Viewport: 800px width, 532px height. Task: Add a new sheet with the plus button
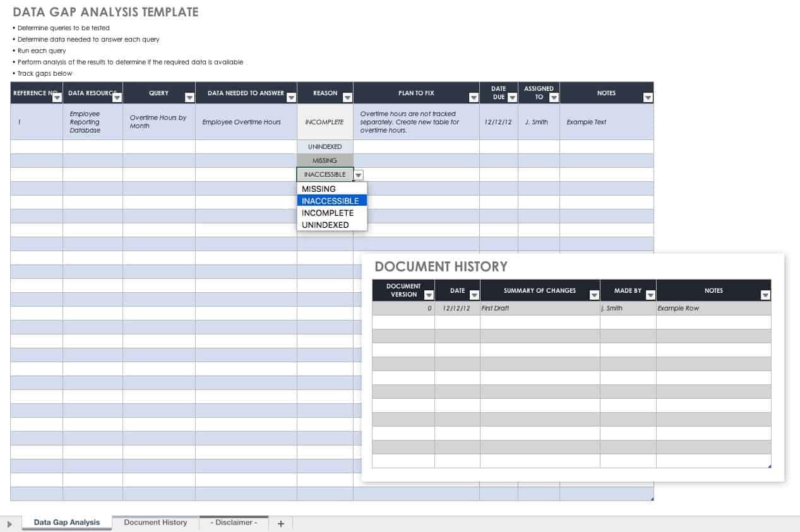coord(280,523)
